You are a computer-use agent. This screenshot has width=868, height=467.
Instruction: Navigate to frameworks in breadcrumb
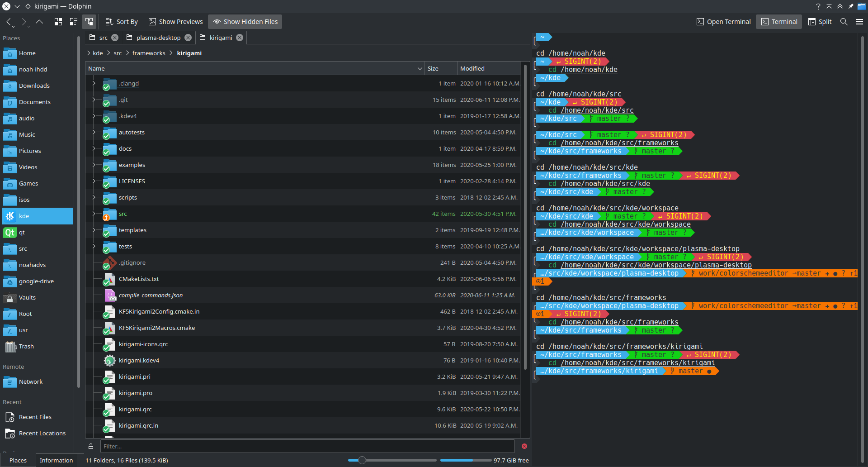click(149, 53)
